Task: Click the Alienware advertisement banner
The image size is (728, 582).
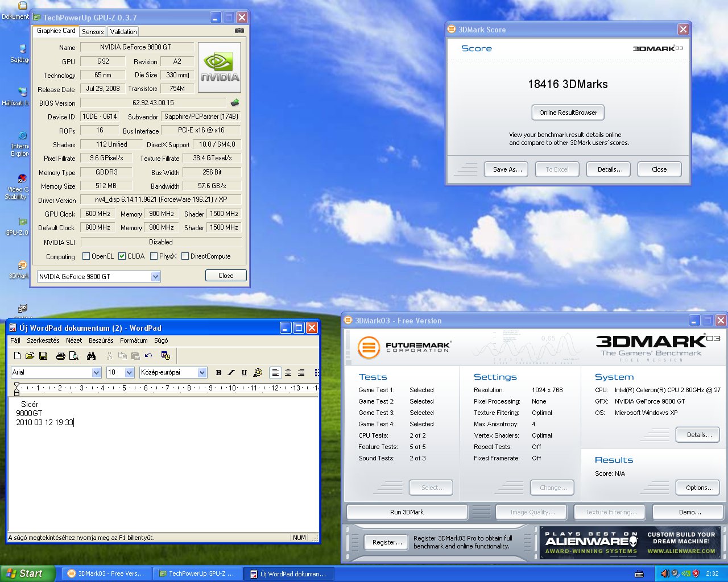Action: click(x=630, y=543)
